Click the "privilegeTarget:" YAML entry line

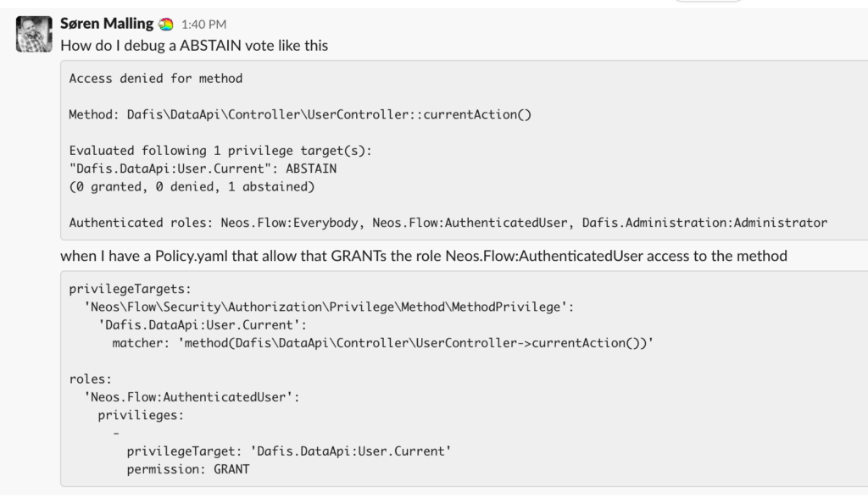pyautogui.click(x=289, y=451)
